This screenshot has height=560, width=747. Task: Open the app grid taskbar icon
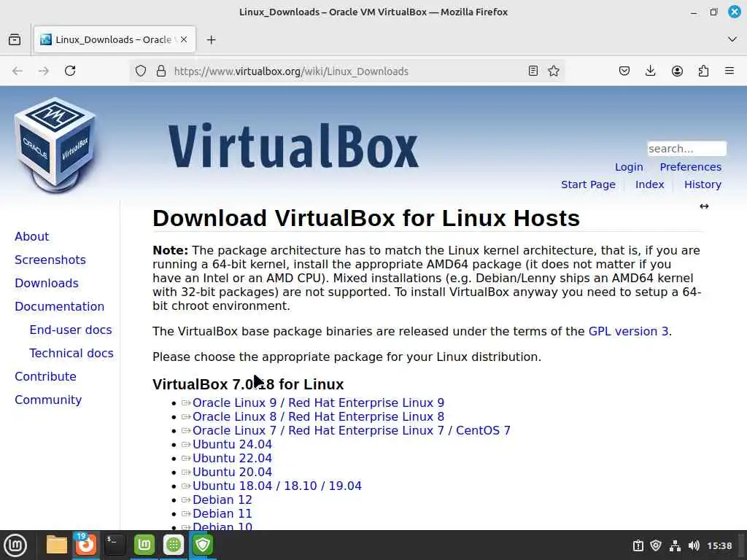click(x=174, y=545)
